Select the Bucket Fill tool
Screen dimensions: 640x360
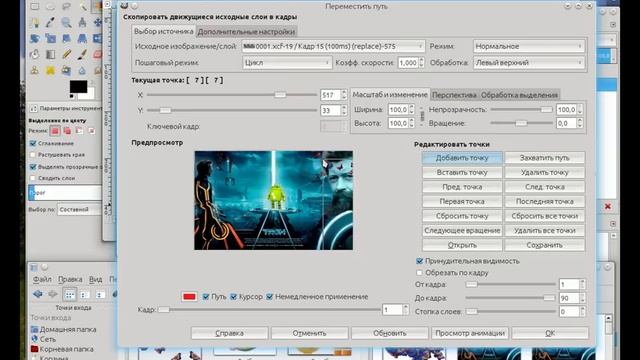tap(35, 54)
